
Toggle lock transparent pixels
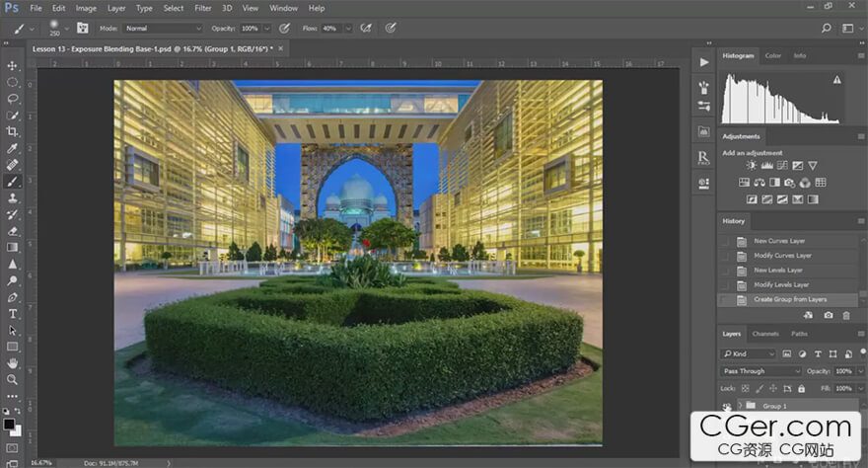(x=745, y=389)
